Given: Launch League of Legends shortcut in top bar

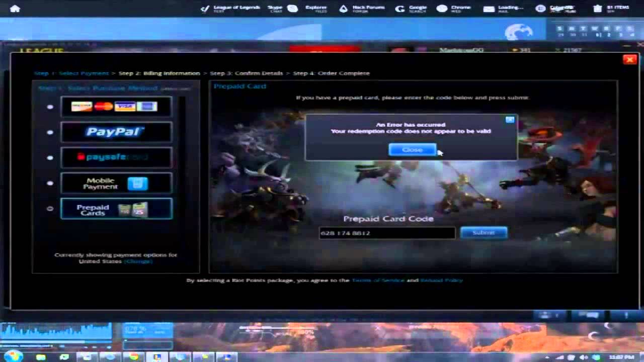Looking at the screenshot, I should [230, 9].
